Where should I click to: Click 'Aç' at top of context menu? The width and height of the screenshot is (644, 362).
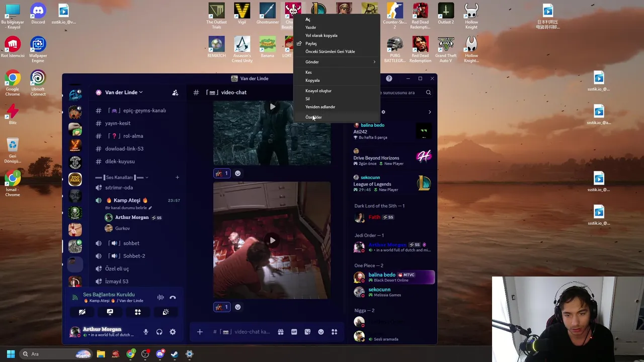click(x=307, y=19)
